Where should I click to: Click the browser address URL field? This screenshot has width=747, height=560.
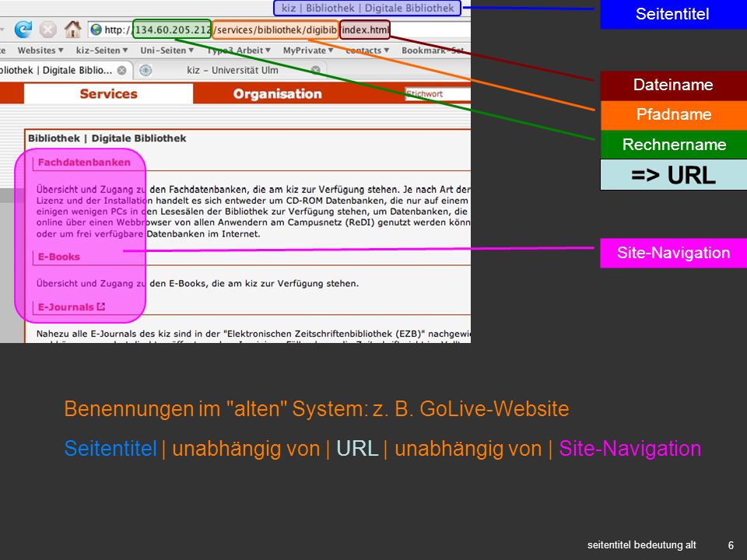click(x=279, y=30)
